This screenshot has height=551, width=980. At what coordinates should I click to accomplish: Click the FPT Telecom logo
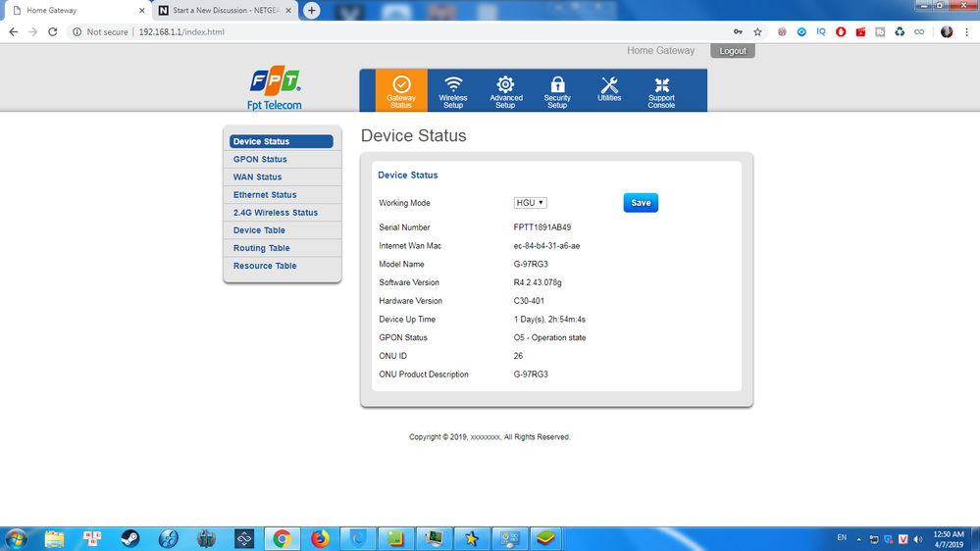click(275, 89)
